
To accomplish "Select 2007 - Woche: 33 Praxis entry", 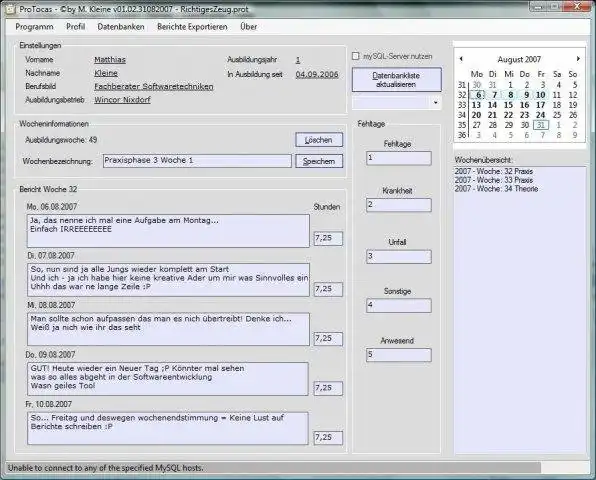I will 493,180.
